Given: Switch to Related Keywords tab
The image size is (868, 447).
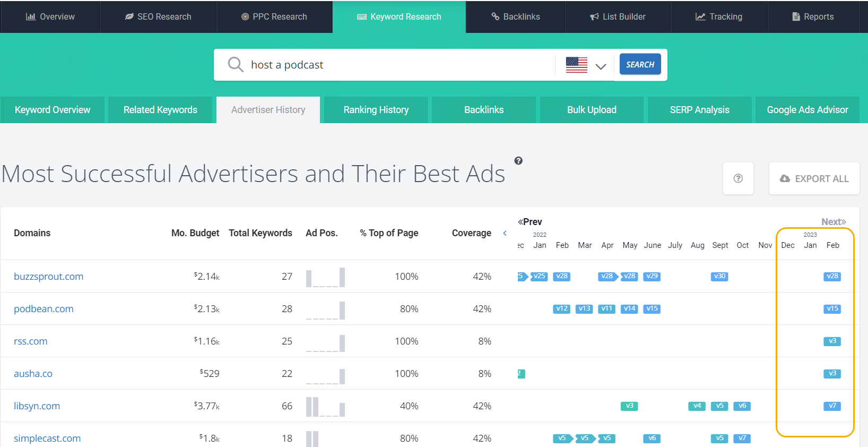Looking at the screenshot, I should pos(160,110).
